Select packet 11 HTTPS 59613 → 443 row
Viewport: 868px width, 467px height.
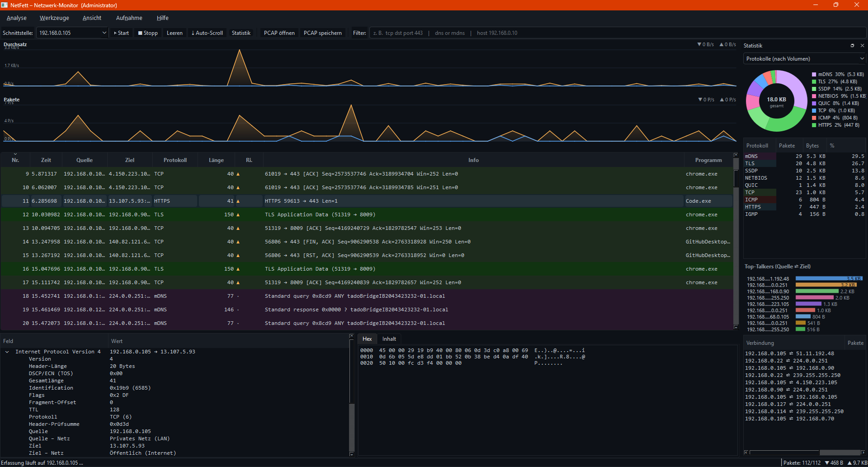click(x=367, y=201)
